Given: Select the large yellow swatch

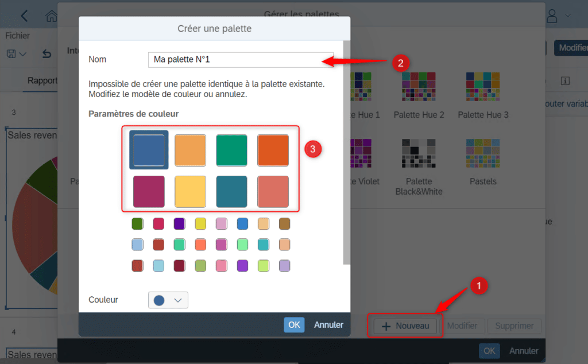Looking at the screenshot, I should coord(190,192).
